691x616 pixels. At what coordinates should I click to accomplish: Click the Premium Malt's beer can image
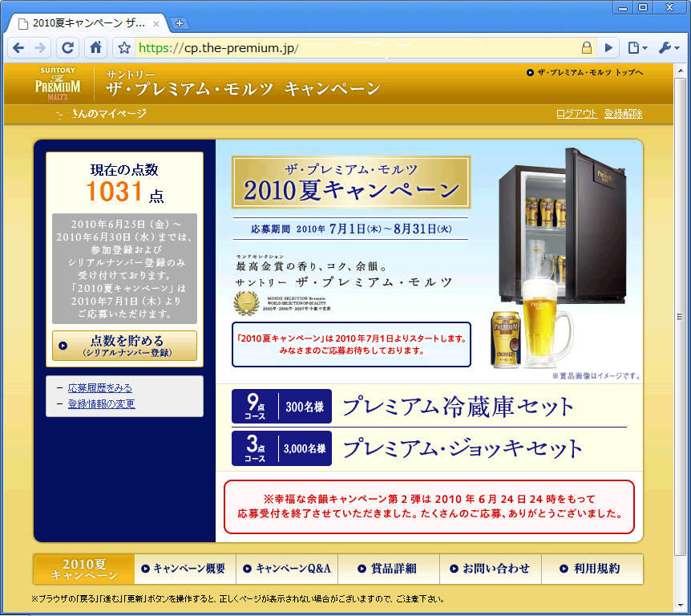click(506, 339)
